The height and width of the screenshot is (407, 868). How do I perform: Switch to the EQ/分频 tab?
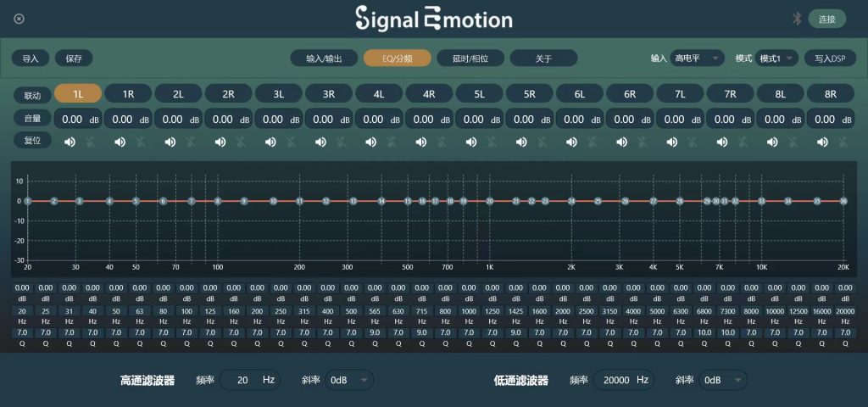(397, 59)
